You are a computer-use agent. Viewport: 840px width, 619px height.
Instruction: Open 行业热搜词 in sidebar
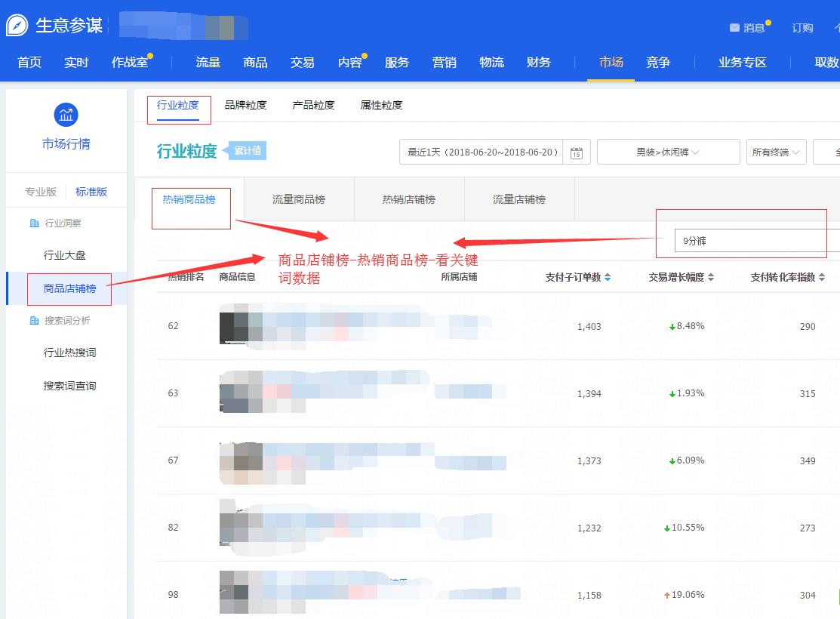(x=69, y=353)
